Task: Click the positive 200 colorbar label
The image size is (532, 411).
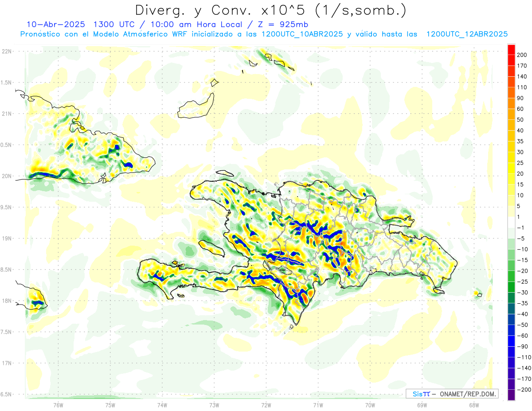Action: click(x=522, y=55)
